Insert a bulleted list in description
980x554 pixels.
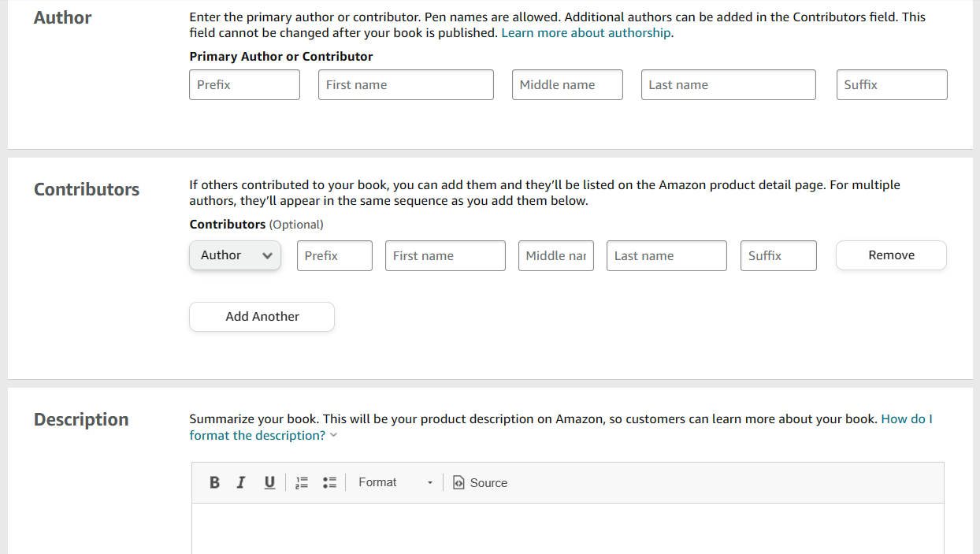tap(329, 482)
